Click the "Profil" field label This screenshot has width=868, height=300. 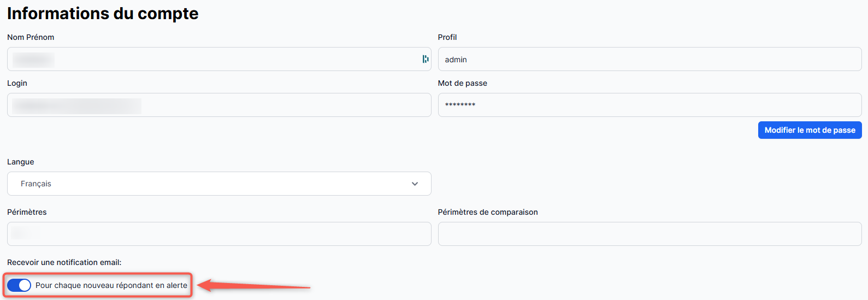447,37
